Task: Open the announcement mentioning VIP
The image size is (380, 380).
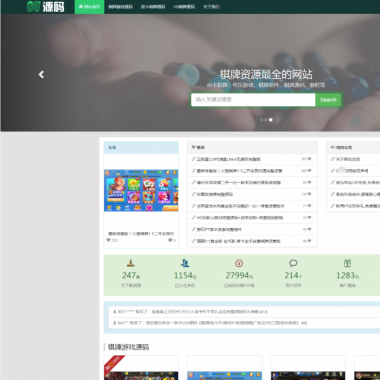Action: click(358, 182)
